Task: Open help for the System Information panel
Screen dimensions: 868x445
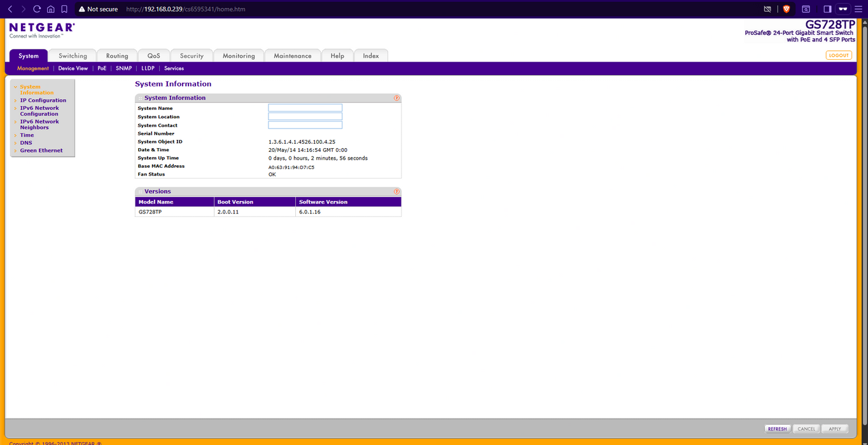Action: pyautogui.click(x=396, y=98)
